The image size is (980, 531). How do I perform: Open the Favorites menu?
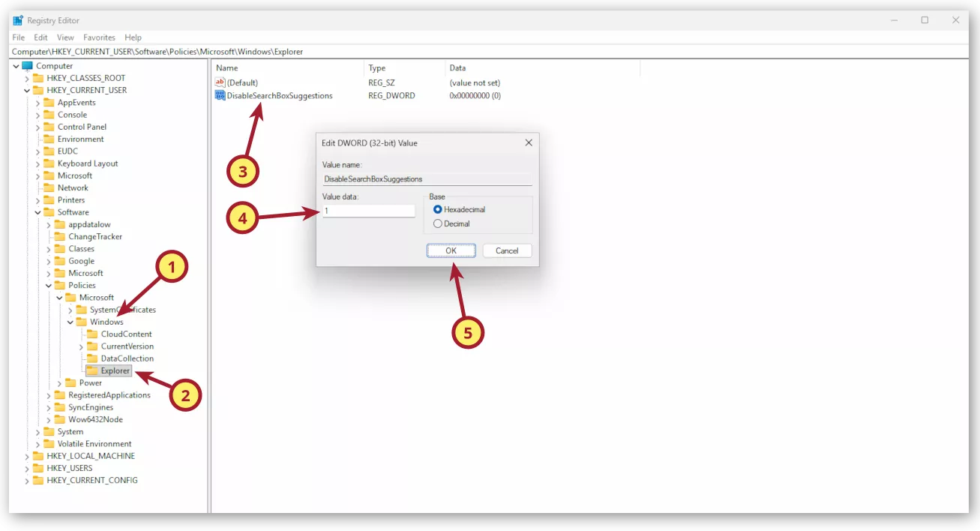click(99, 37)
